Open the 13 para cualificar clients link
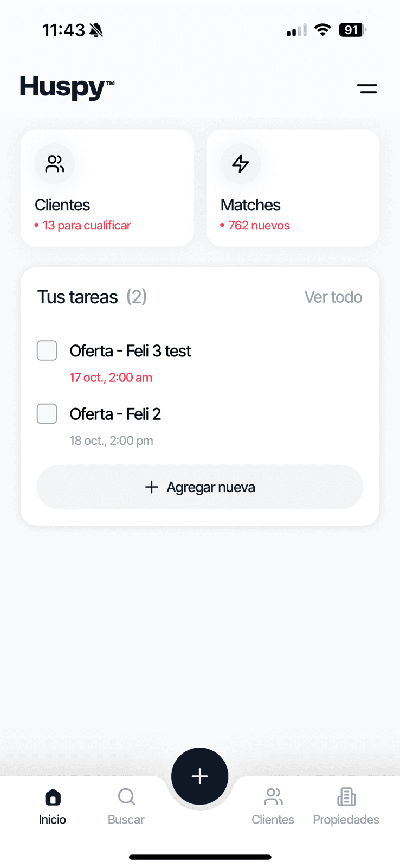Screen dimensions: 400x868 86,226
